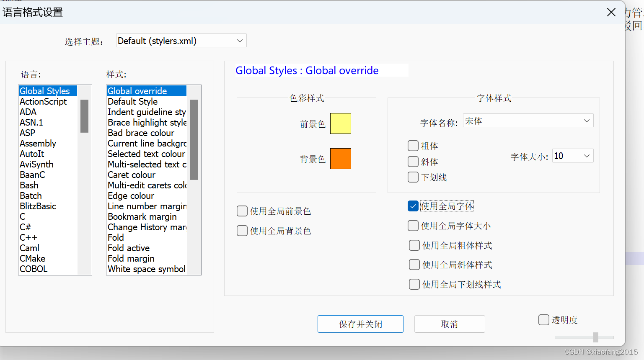
Task: Select Default Style in style list
Action: 147,101
